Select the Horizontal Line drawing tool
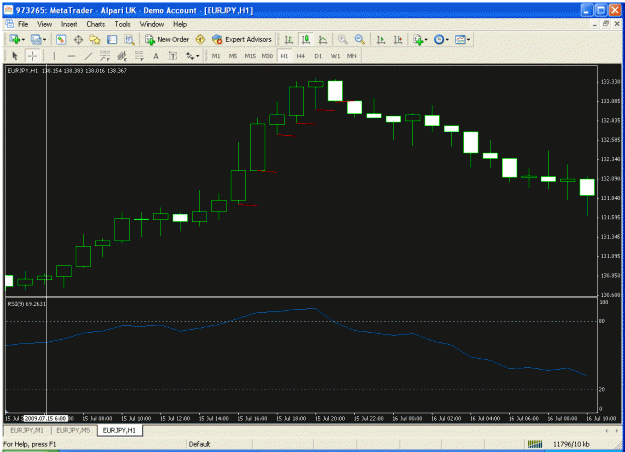The width and height of the screenshot is (625, 452). 71,56
